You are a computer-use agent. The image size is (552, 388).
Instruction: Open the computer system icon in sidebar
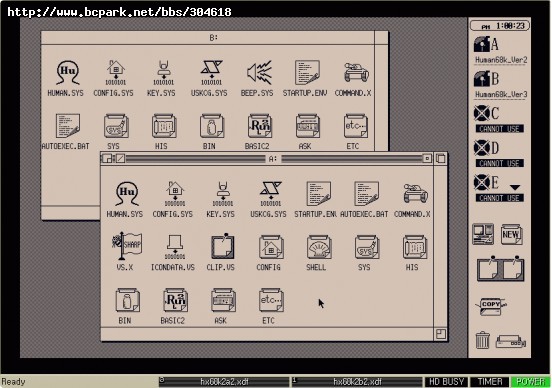483,234
